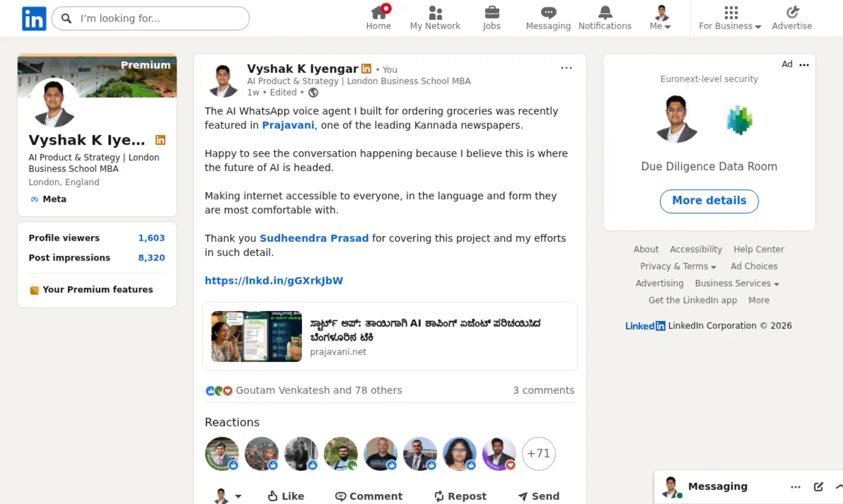Go to Home in the top navigation

378,18
